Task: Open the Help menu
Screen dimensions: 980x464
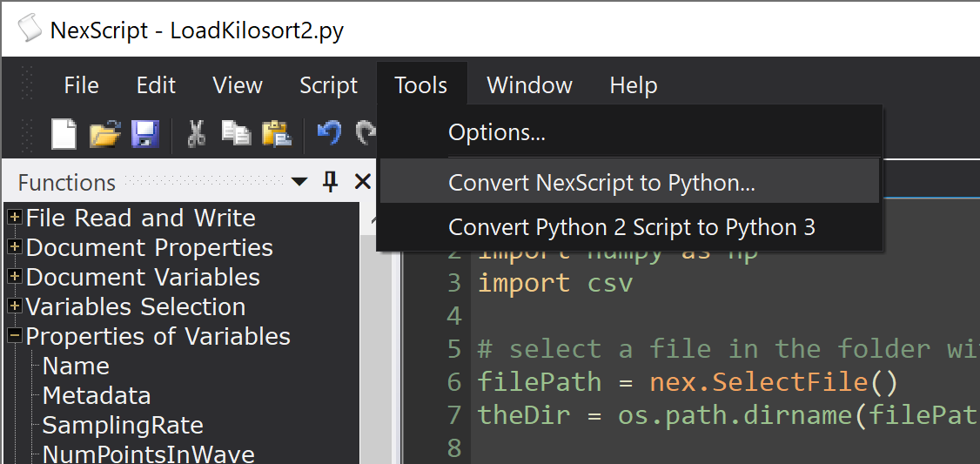Action: (633, 85)
